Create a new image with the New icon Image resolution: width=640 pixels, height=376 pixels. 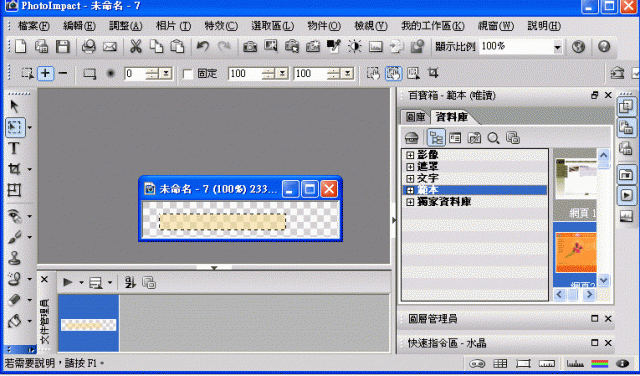[x=20, y=47]
